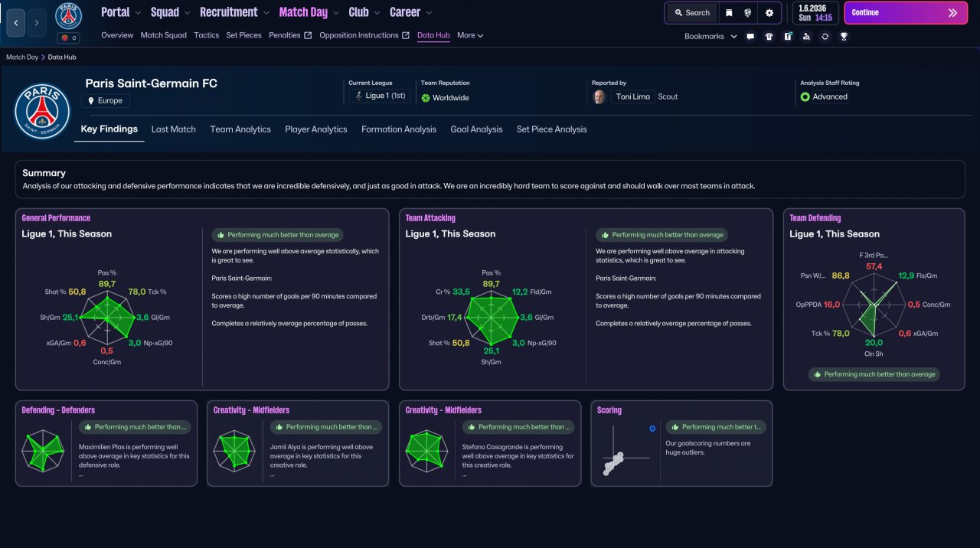Open the Defending - Defenders card chart

[42, 452]
